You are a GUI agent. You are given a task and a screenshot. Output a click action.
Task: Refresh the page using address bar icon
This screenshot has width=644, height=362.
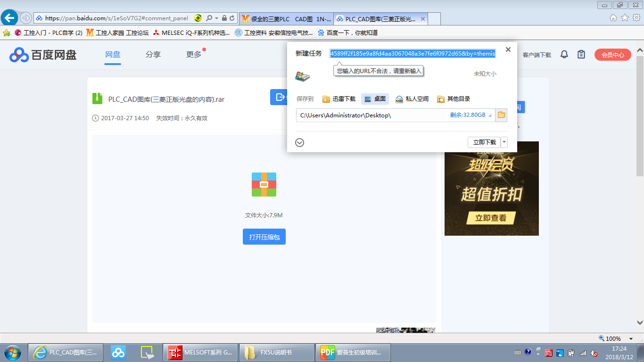pos(232,18)
